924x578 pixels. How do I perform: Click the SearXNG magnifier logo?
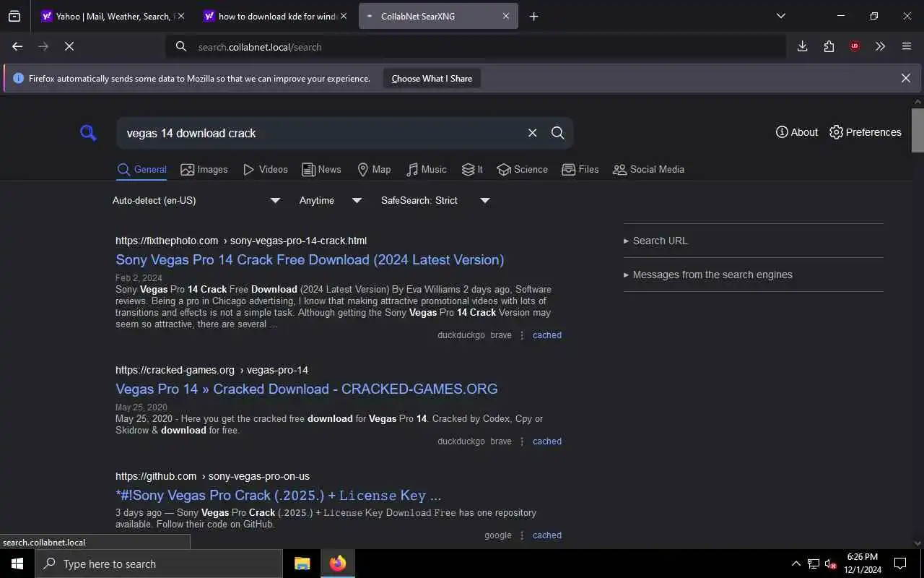[88, 133]
